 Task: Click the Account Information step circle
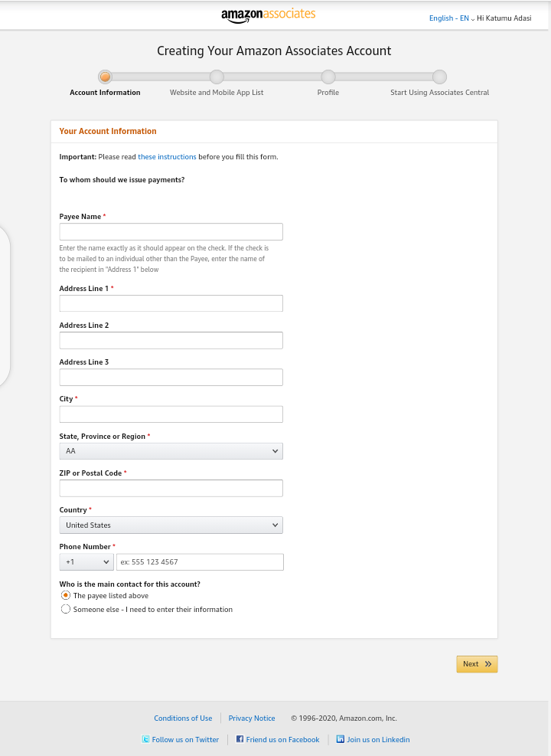105,77
